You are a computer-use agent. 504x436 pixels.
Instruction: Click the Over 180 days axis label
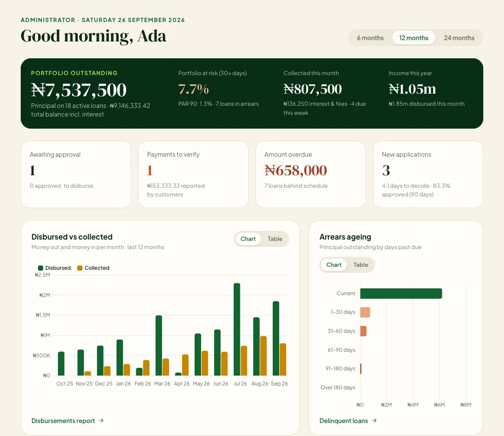[338, 388]
